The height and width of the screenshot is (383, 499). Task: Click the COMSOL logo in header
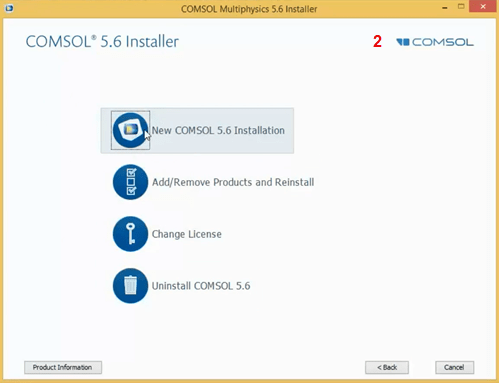coord(435,42)
